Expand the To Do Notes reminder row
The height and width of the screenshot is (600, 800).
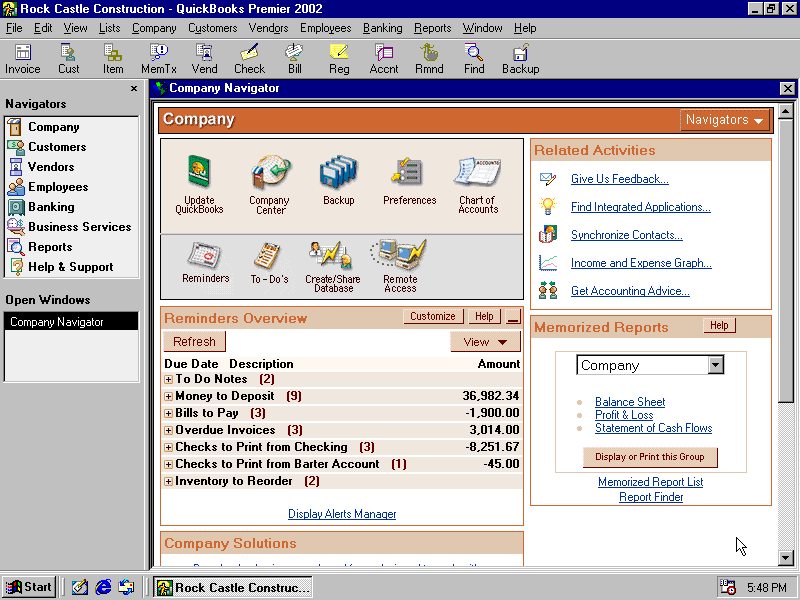168,380
